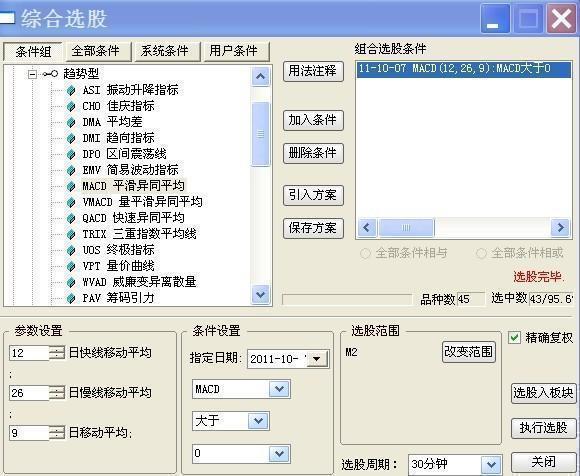Screen dimensions: 580x476
Task: Select the VPT 量价曲线 indicator icon
Action: [x=71, y=266]
